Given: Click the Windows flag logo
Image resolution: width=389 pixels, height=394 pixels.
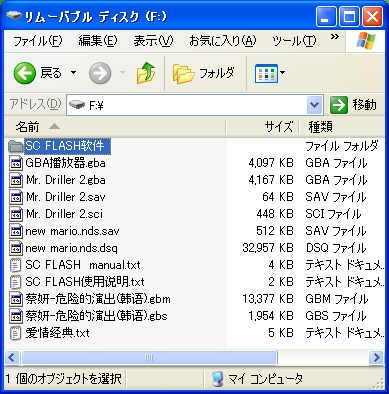Looking at the screenshot, I should click(366, 41).
